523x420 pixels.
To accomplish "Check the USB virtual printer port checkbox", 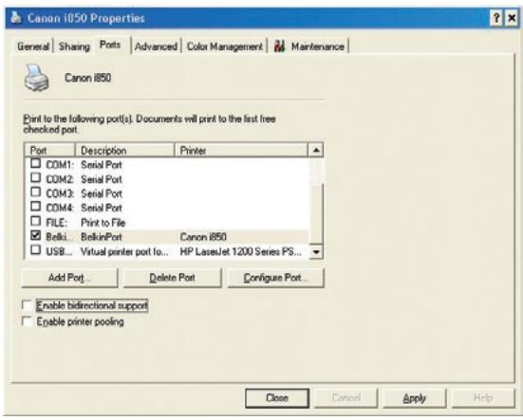I will coord(36,249).
